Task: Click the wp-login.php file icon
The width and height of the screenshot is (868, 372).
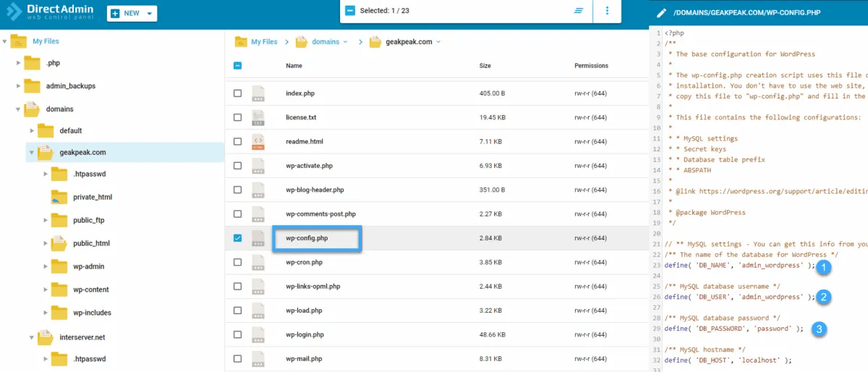Action: [258, 334]
